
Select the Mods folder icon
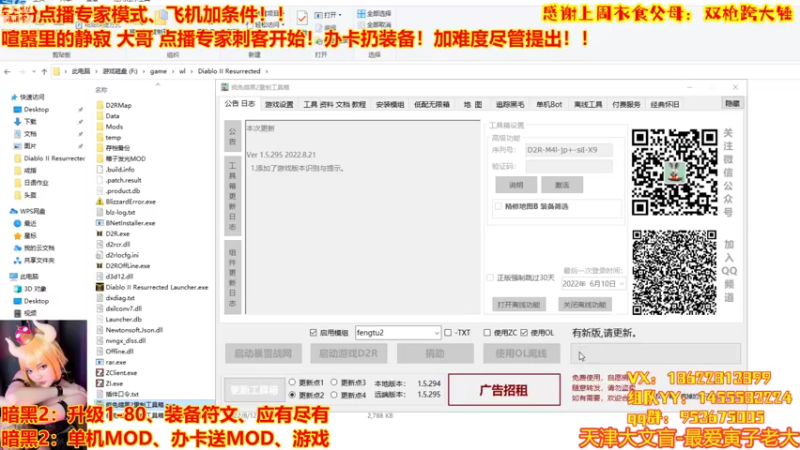[x=99, y=127]
